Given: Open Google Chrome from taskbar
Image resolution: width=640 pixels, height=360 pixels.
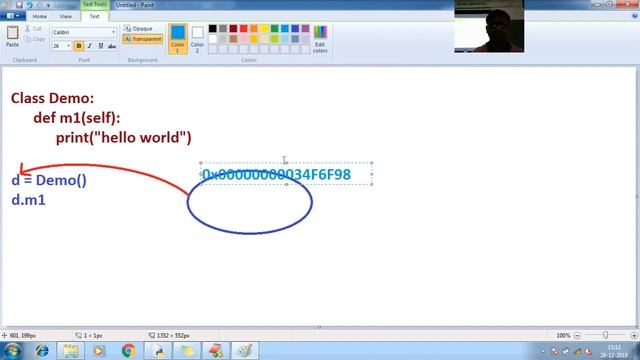Looking at the screenshot, I should coord(129,351).
